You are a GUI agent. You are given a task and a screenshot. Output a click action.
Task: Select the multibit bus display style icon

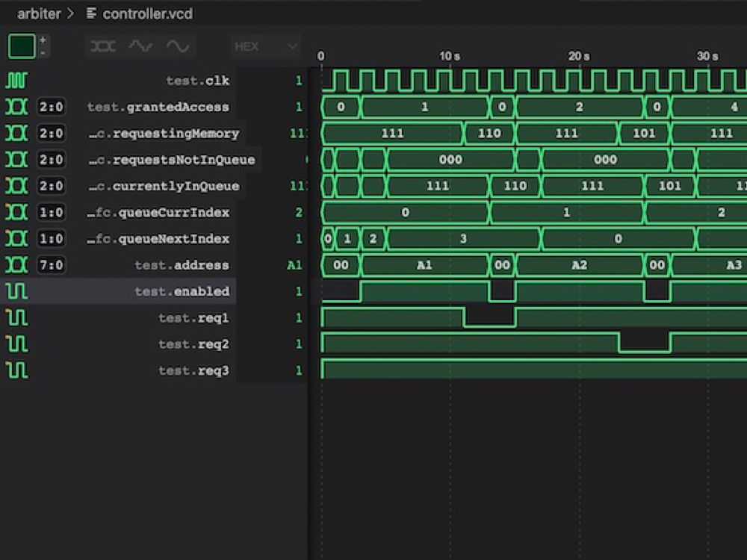coord(102,46)
